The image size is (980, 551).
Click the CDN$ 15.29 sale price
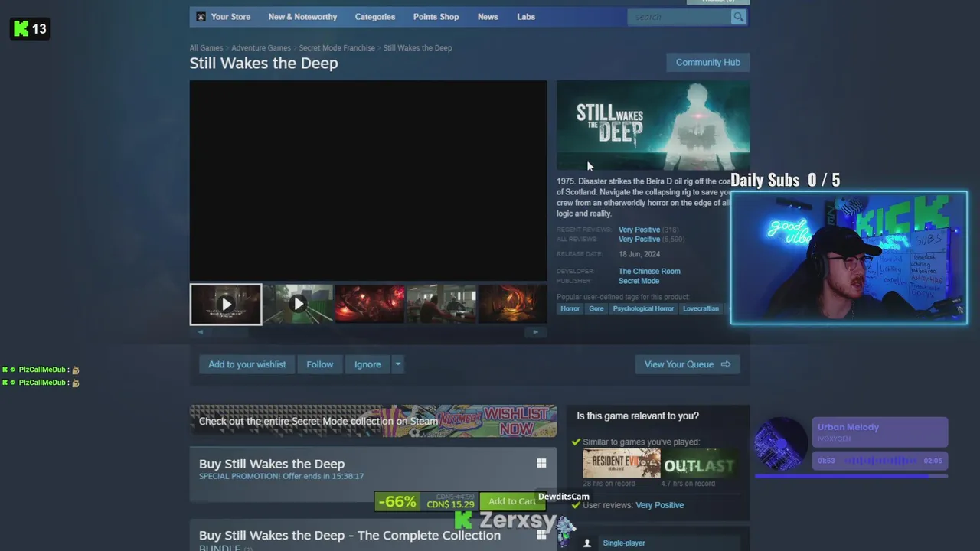click(450, 504)
